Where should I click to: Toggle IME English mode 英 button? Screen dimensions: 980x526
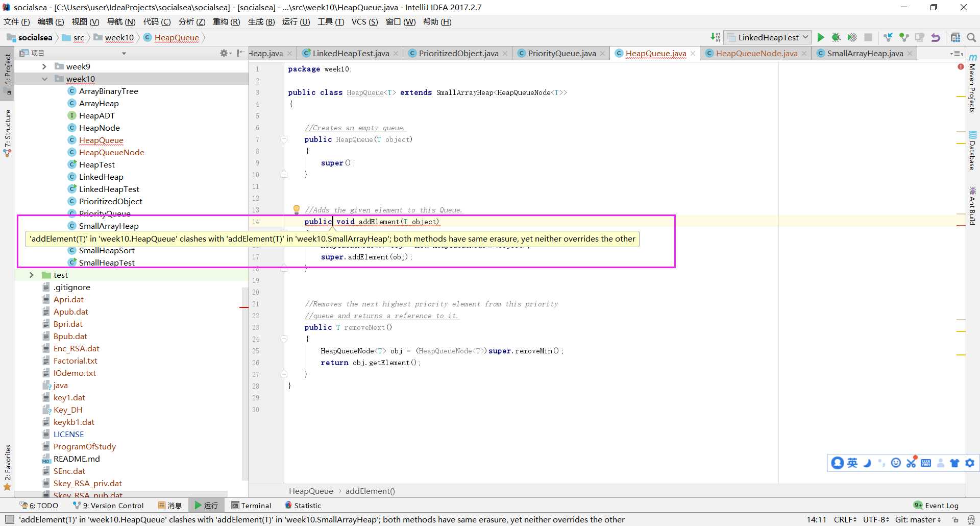tap(852, 463)
